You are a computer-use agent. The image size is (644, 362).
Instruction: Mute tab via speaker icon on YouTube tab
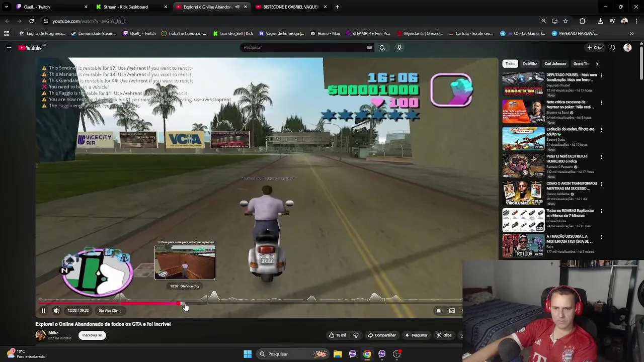click(x=237, y=7)
